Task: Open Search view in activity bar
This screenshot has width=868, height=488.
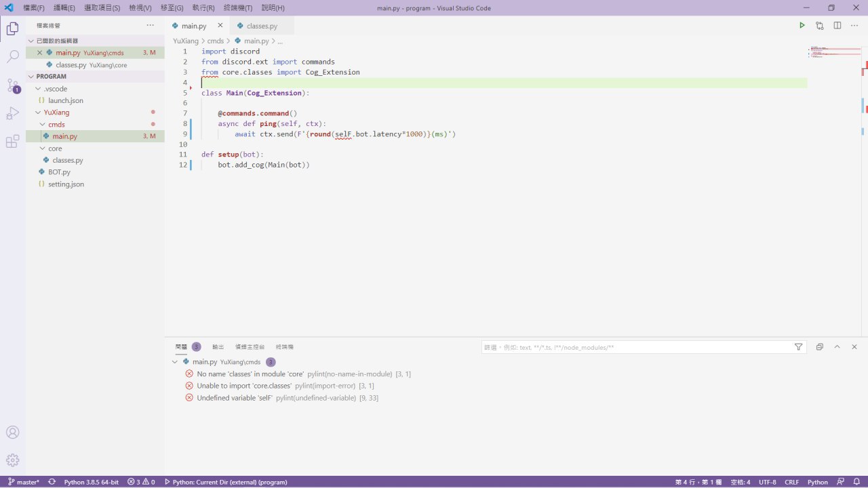Action: pyautogui.click(x=12, y=57)
